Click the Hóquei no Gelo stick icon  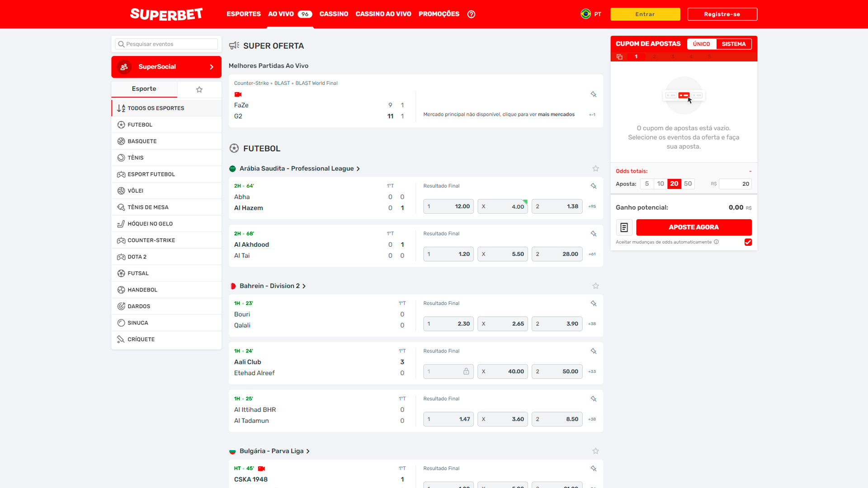121,224
